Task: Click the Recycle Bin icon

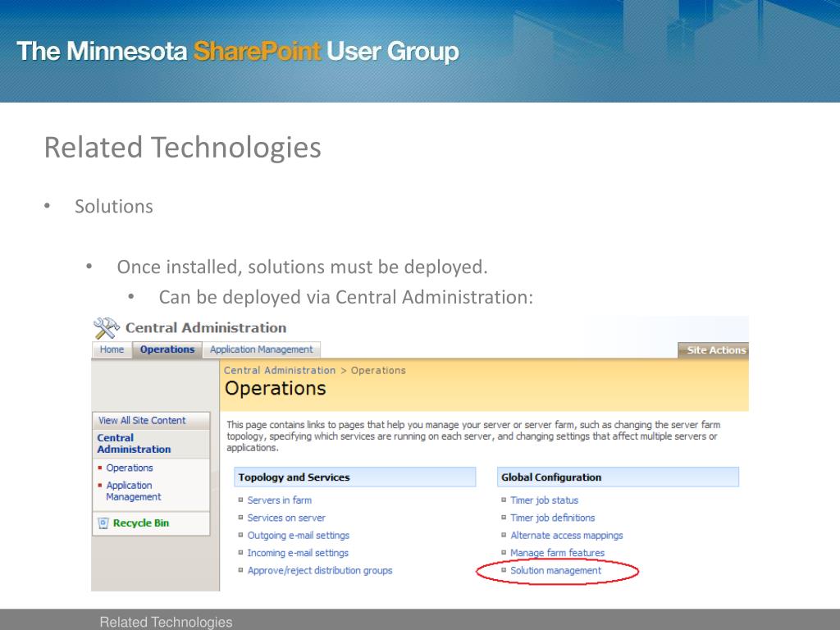Action: pyautogui.click(x=103, y=523)
